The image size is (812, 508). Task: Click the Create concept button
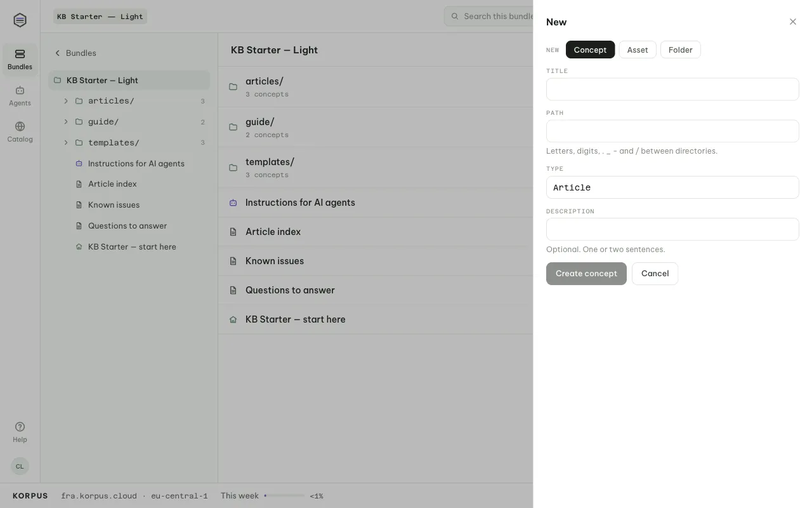click(586, 274)
